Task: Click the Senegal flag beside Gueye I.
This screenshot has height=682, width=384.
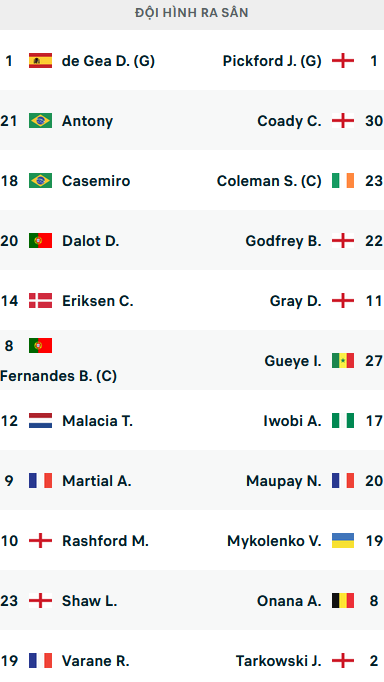Action: [343, 361]
